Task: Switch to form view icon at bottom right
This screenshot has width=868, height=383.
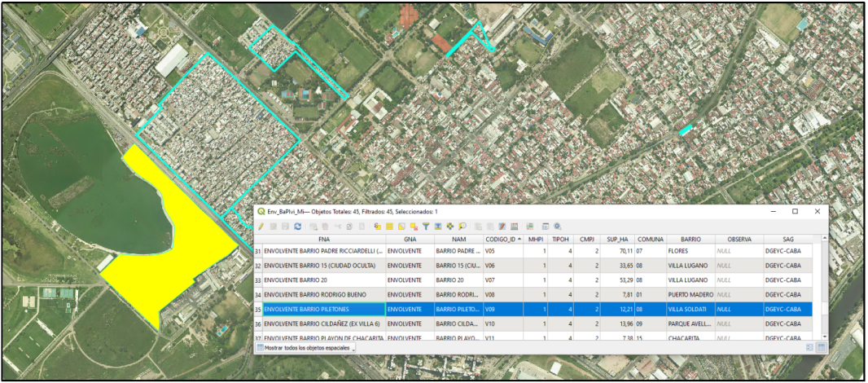Action: point(809,347)
